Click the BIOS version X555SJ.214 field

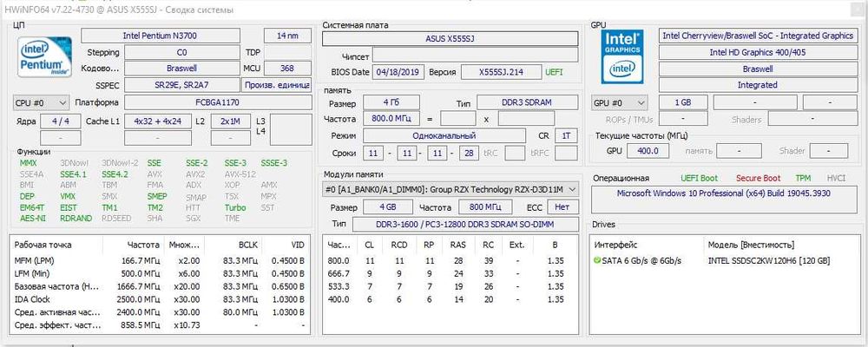pos(502,72)
